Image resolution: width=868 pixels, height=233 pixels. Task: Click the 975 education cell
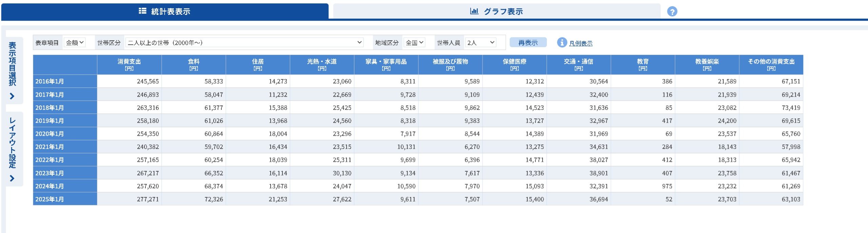tap(643, 186)
